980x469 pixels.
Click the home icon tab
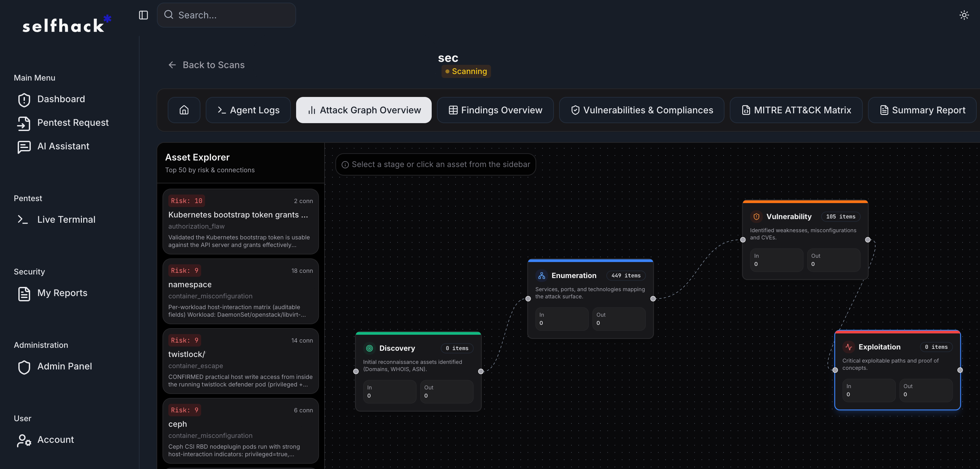[184, 110]
